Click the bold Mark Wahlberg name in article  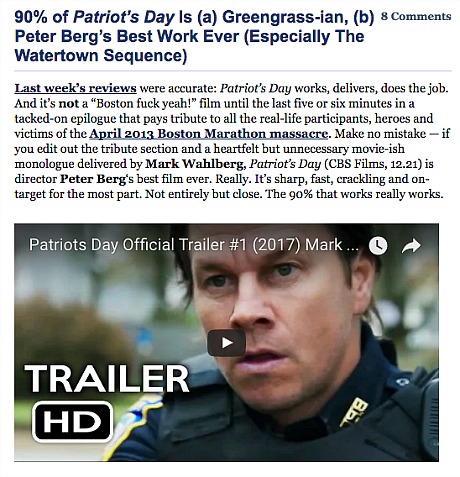tap(195, 164)
